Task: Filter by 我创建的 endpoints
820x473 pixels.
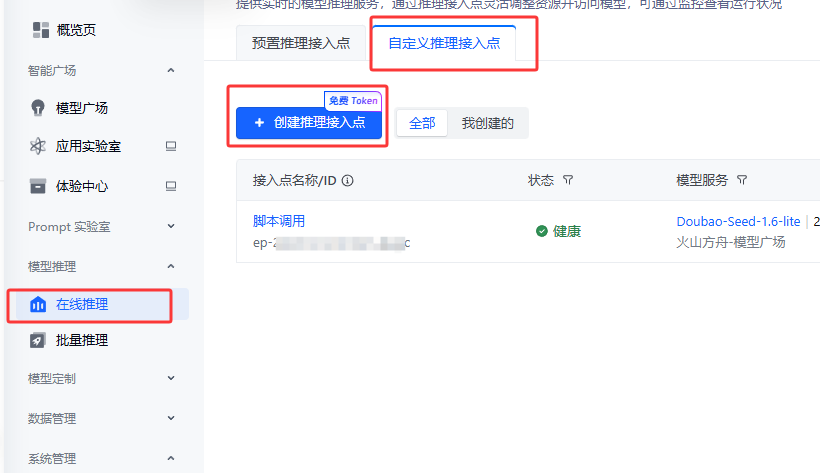Action: click(487, 123)
